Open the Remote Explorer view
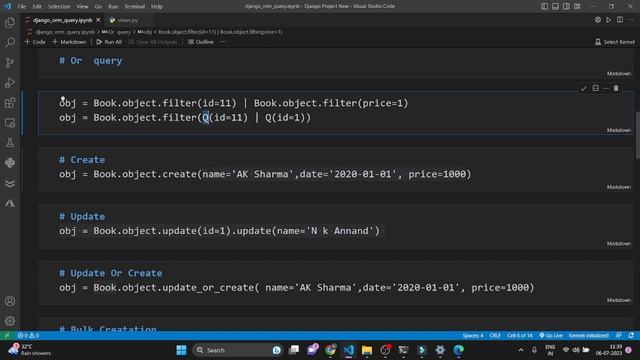Viewport: 640px width, 360px height. click(x=10, y=122)
